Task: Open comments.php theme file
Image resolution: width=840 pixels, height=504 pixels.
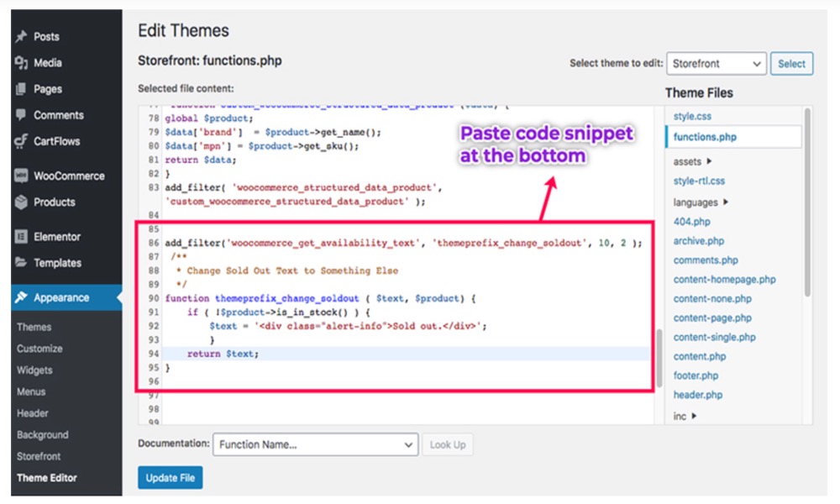Action: click(x=706, y=260)
